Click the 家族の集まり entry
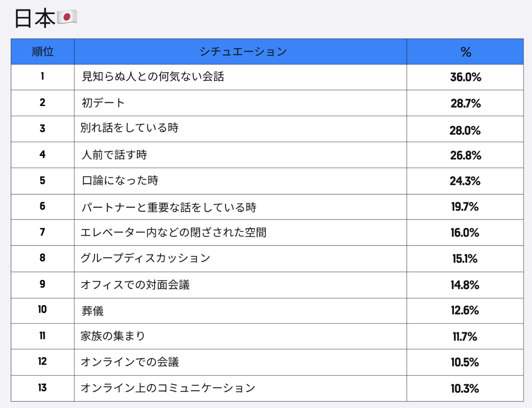 click(113, 336)
